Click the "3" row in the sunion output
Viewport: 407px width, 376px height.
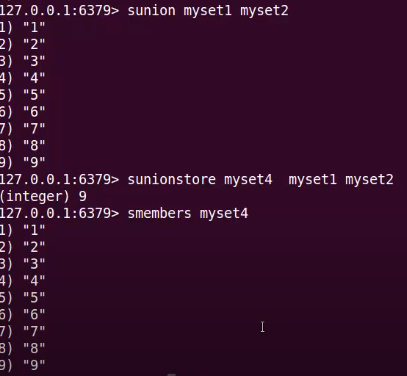click(22, 61)
